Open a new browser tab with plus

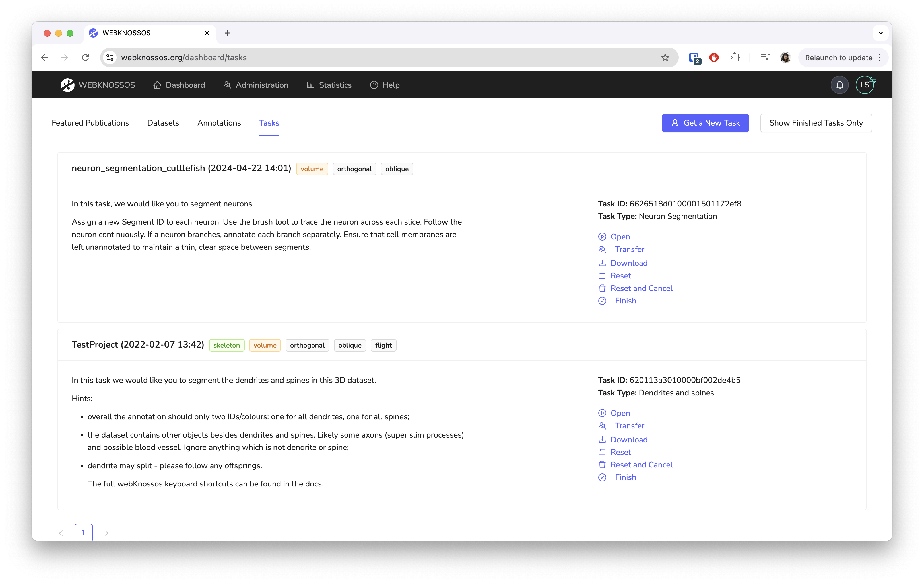coord(228,33)
